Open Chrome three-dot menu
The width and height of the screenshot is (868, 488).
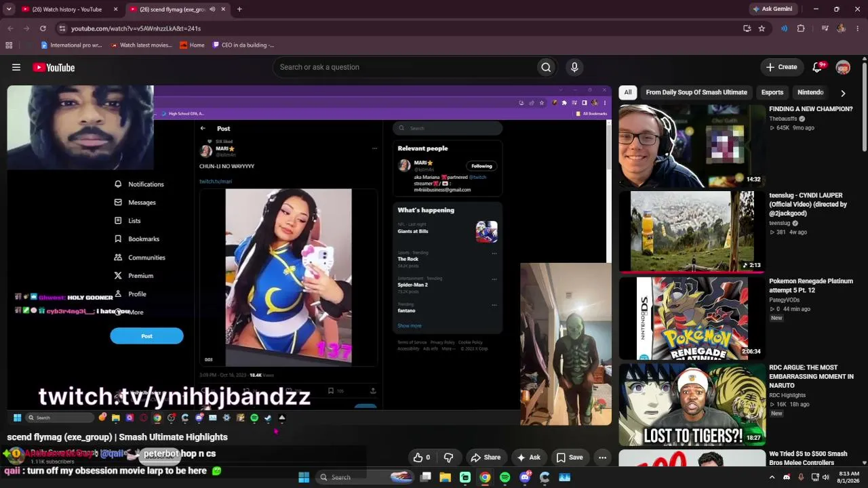pyautogui.click(x=858, y=28)
